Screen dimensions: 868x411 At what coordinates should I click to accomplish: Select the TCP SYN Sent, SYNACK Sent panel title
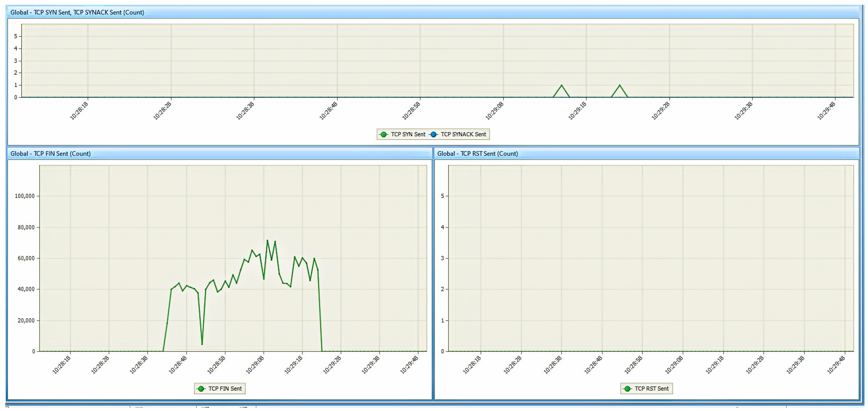(77, 12)
